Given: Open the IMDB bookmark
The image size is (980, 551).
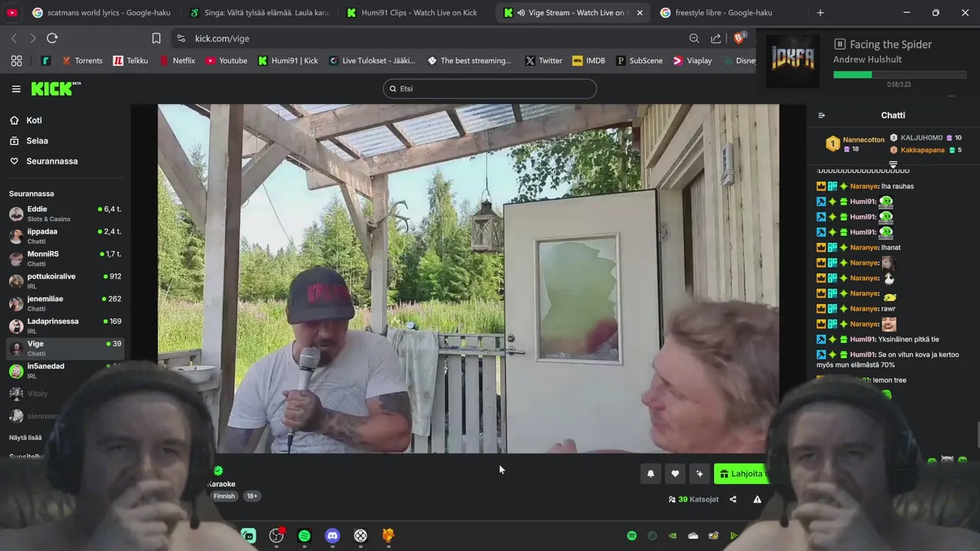Looking at the screenshot, I should click(x=589, y=60).
